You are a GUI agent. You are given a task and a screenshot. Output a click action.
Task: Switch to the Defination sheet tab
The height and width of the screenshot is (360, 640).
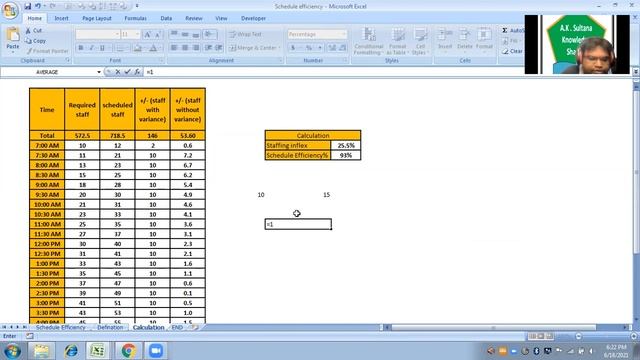click(110, 327)
